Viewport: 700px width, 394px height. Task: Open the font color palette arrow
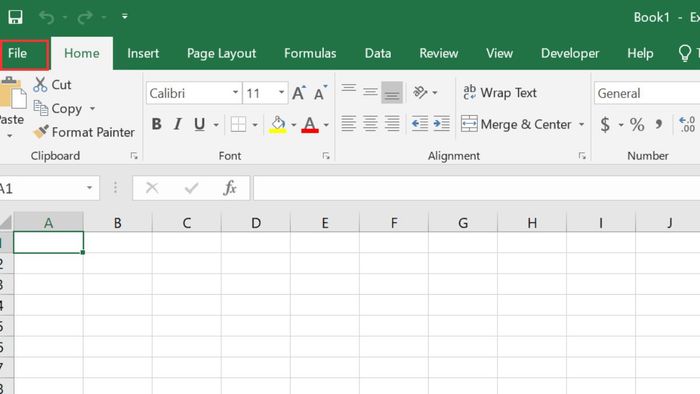click(326, 124)
